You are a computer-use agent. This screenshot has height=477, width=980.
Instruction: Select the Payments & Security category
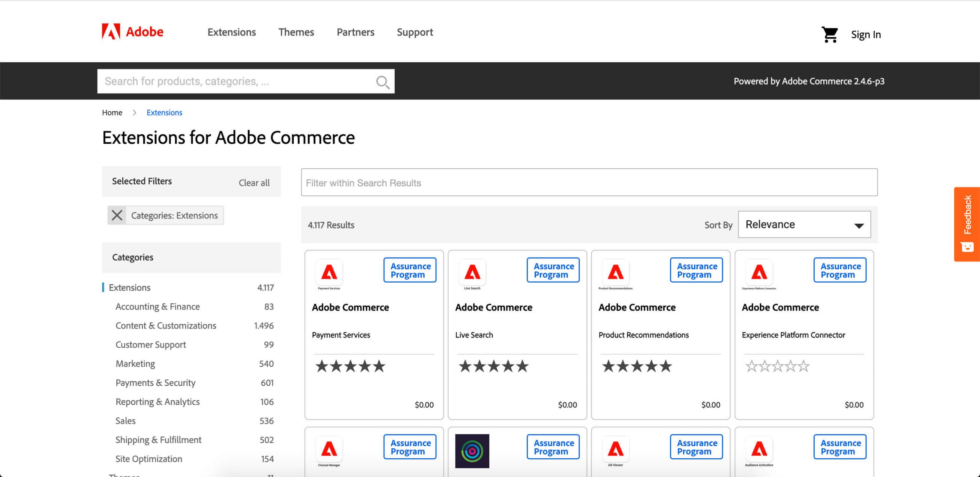(155, 383)
